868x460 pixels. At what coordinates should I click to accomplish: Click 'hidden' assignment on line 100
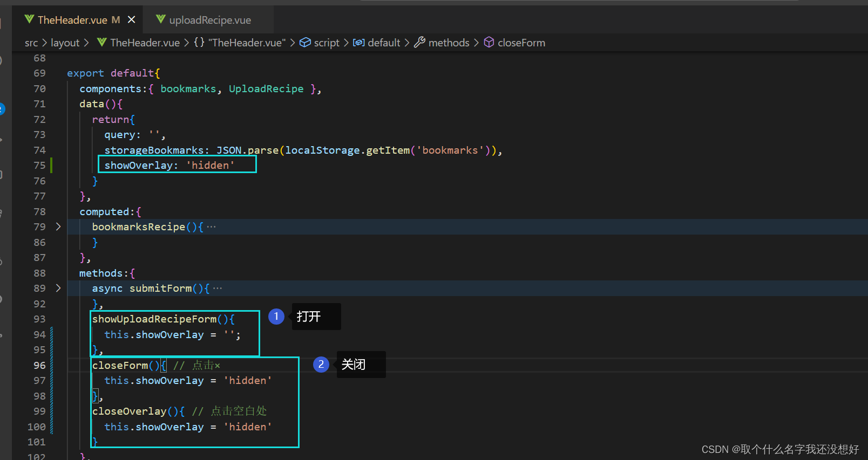pyautogui.click(x=248, y=427)
